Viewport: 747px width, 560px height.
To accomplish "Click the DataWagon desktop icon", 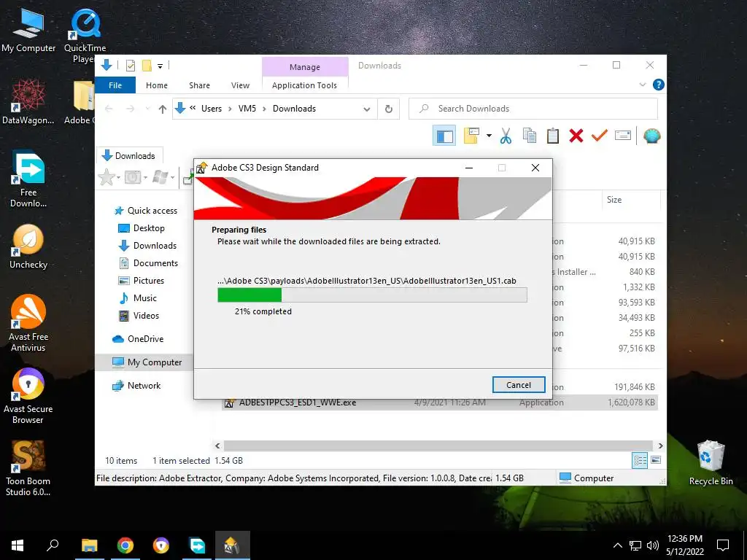I will click(x=28, y=101).
